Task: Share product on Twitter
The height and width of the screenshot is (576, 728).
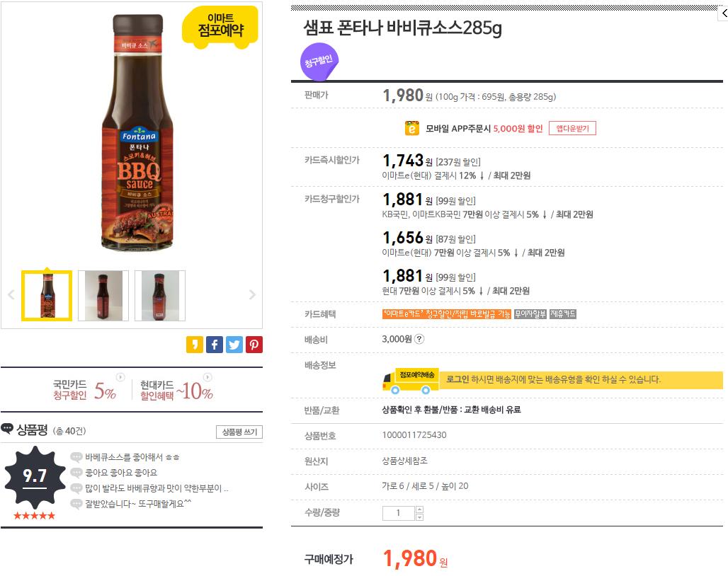Action: pos(234,345)
